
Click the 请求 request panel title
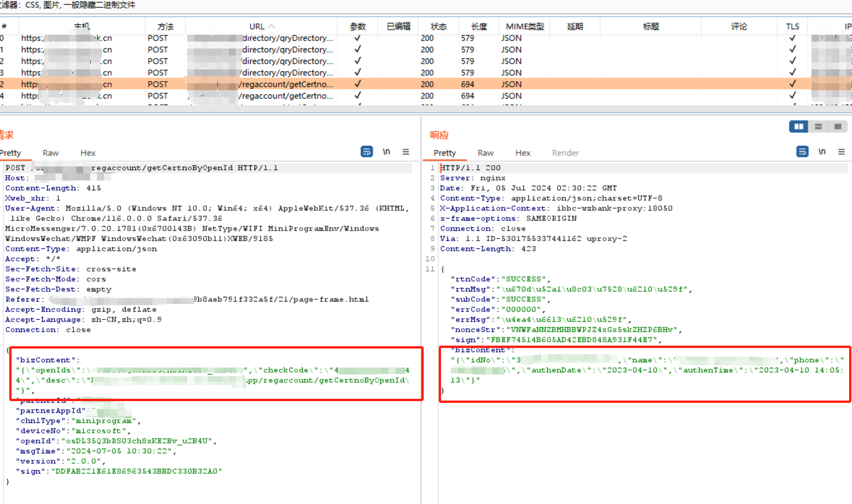click(6, 135)
